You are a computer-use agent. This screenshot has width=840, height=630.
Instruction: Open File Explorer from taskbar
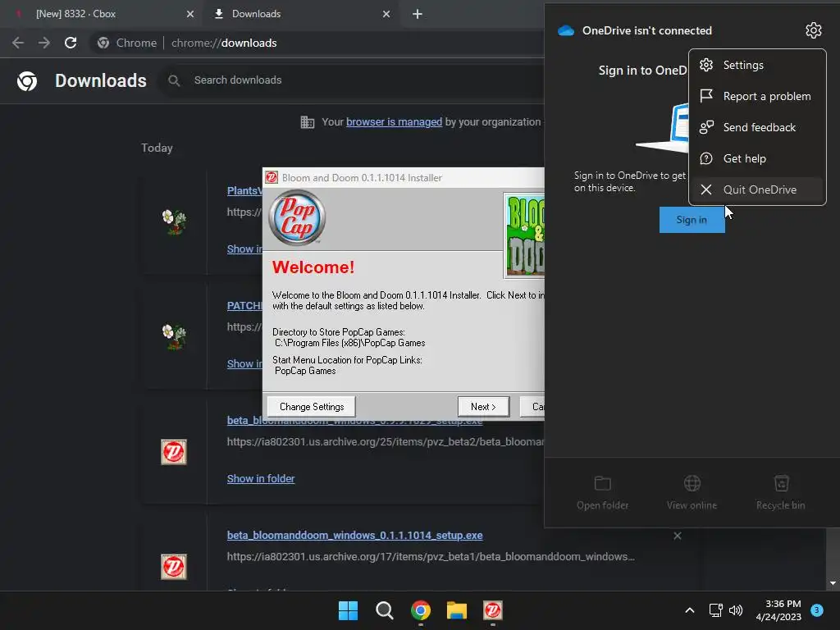click(457, 610)
